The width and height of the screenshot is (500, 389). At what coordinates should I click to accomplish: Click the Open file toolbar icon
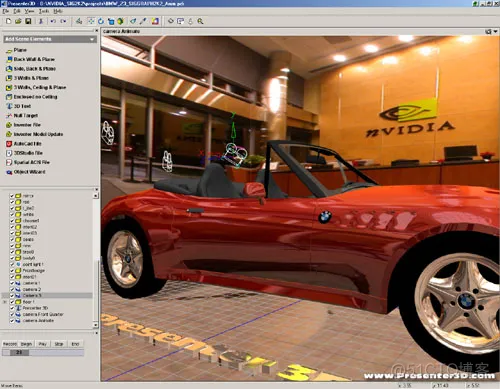point(18,21)
